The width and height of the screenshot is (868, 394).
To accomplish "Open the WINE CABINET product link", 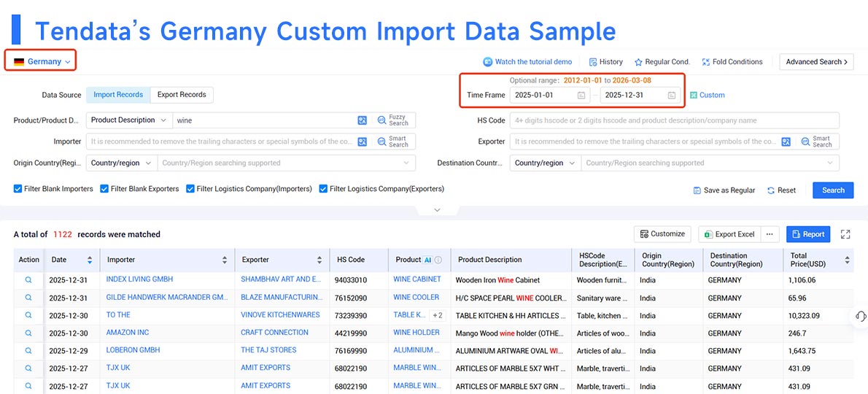I will (x=417, y=279).
